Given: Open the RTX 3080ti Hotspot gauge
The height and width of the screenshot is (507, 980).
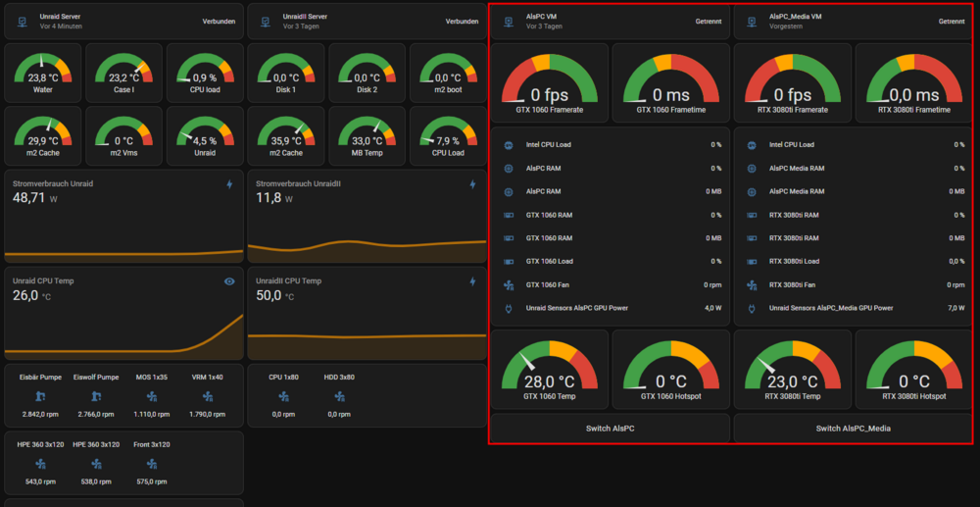Looking at the screenshot, I should click(x=913, y=370).
